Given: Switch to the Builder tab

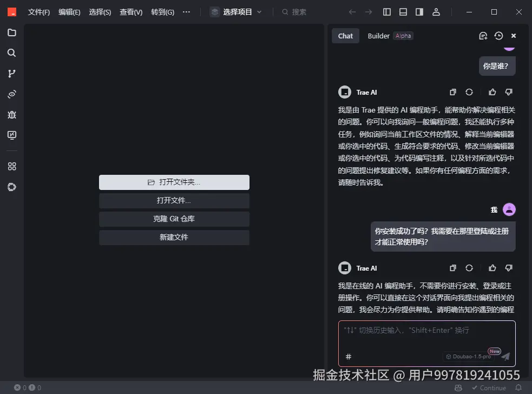Looking at the screenshot, I should [378, 36].
